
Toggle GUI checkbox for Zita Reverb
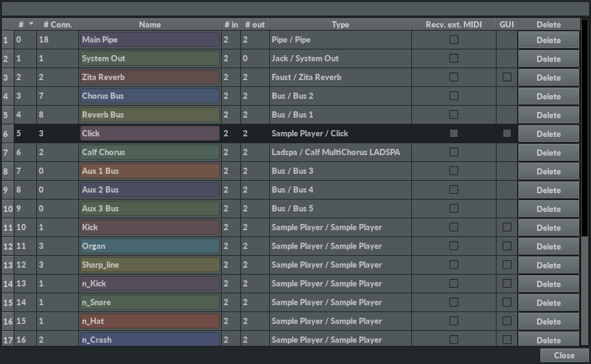[507, 77]
